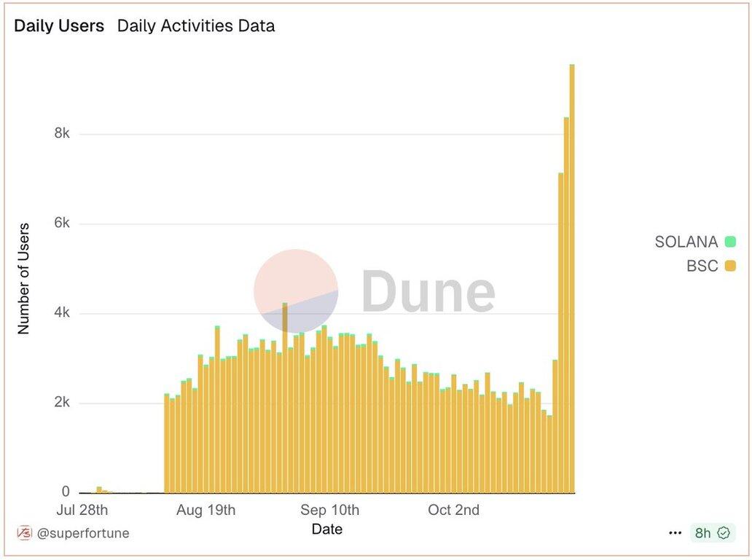Open the @superfortune profile link
Image resolution: width=752 pixels, height=560 pixels.
(83, 533)
